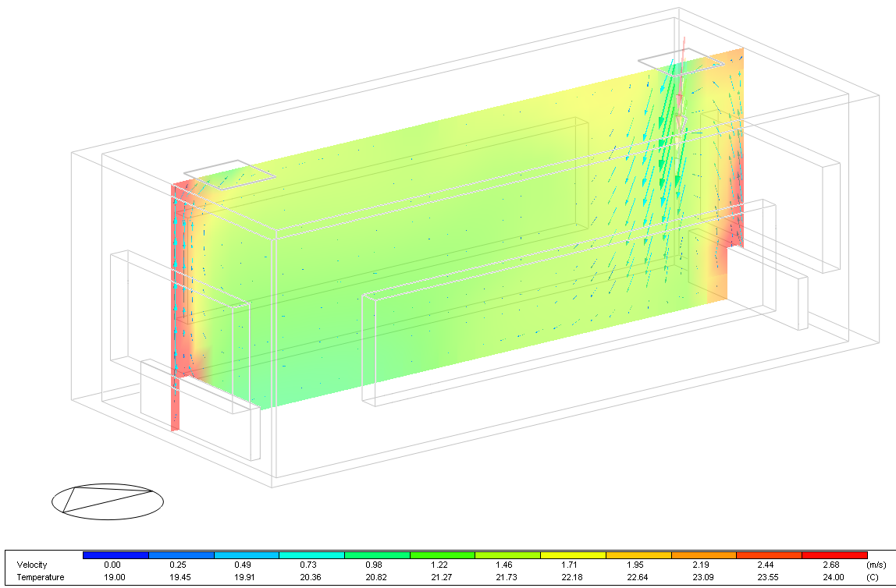Click the north arrow compass icon
The width and height of the screenshot is (896, 588).
point(108,499)
